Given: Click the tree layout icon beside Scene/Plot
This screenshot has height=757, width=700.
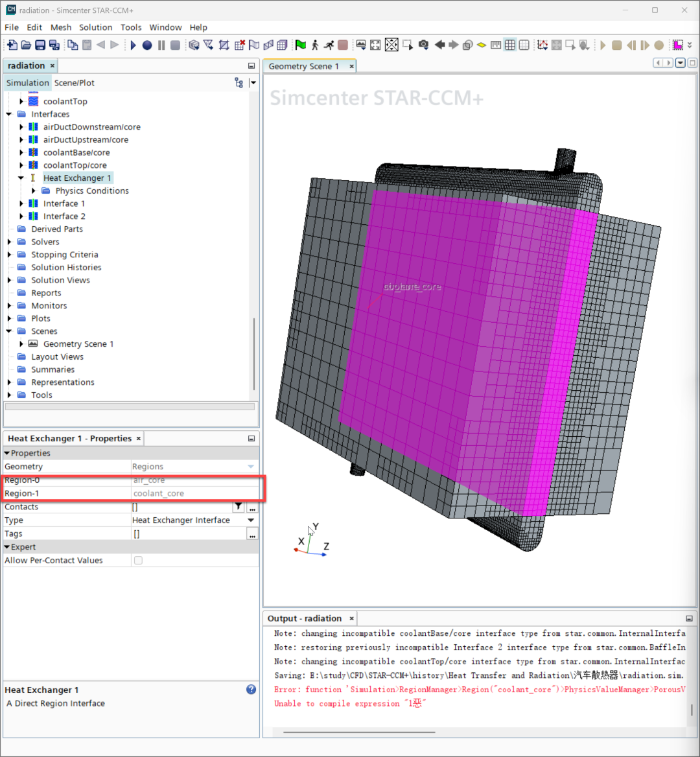Looking at the screenshot, I should coord(239,82).
